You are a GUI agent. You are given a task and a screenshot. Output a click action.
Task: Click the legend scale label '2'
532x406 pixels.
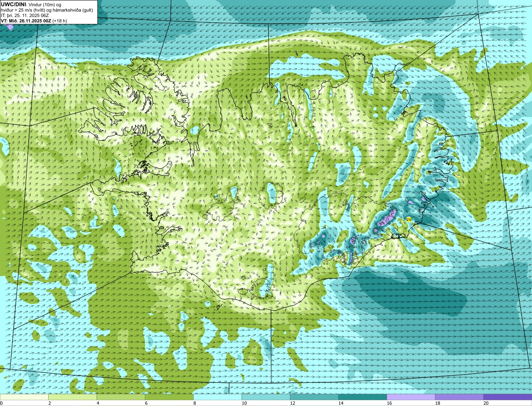49,403
